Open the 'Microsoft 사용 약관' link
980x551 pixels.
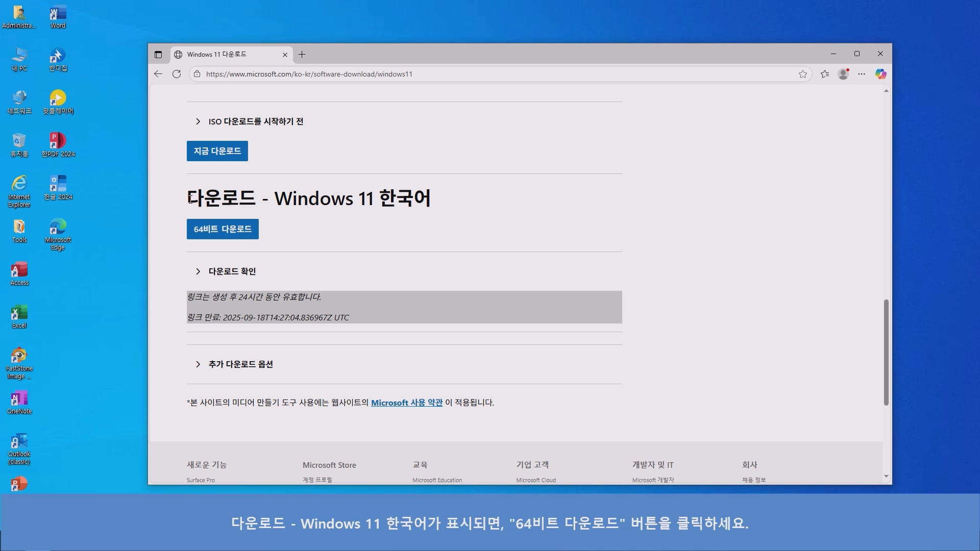point(406,403)
